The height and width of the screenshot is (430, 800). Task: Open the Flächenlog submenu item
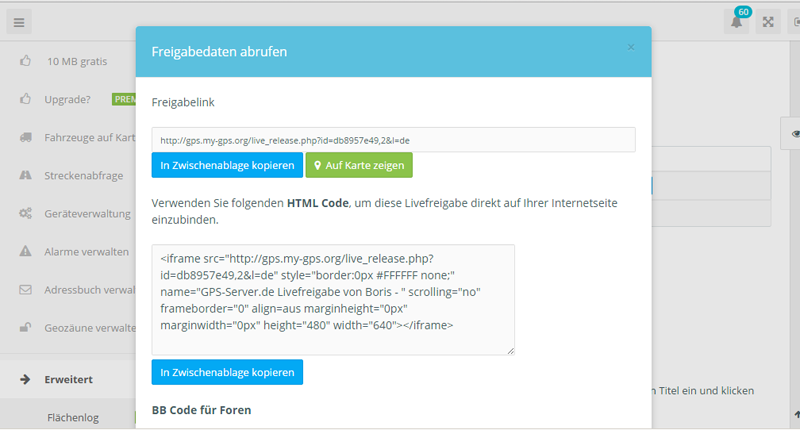click(x=73, y=418)
